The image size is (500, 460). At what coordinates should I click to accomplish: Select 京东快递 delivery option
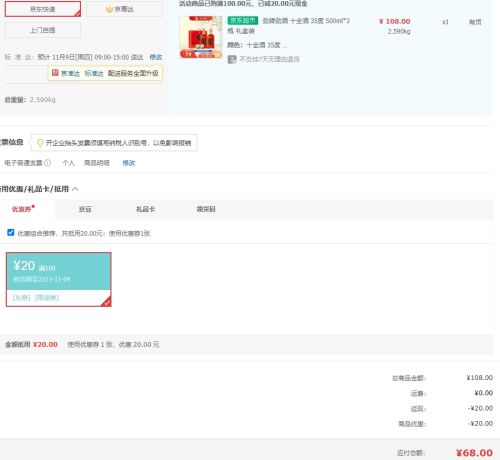point(43,9)
